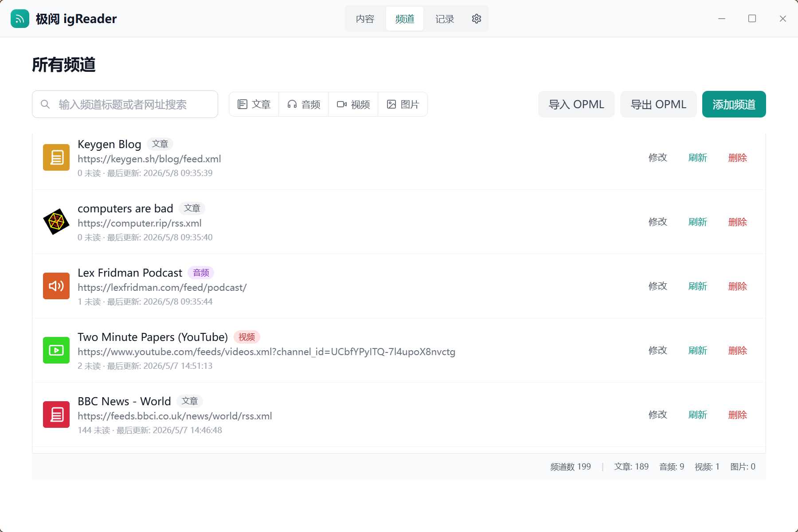Close the igReader window
The width and height of the screenshot is (798, 532).
coord(783,19)
